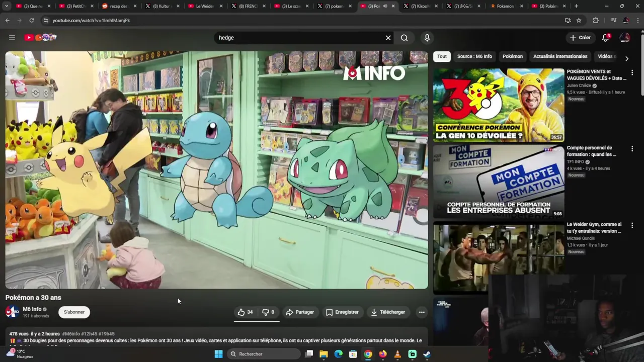Open Julien Chièze Pokémon conference thumbnail
This screenshot has width=644, height=362.
[499, 105]
